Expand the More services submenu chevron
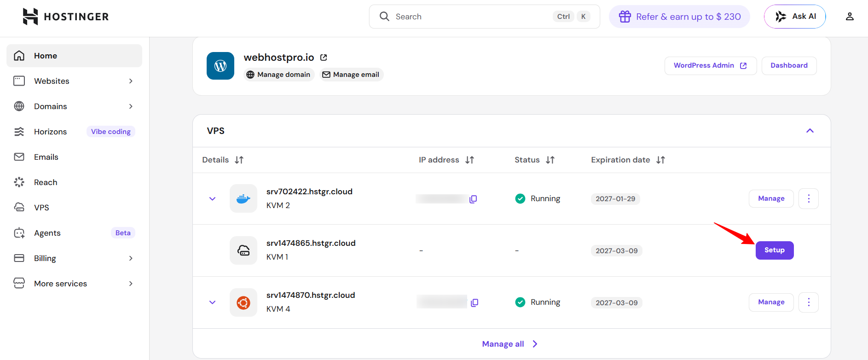 131,284
